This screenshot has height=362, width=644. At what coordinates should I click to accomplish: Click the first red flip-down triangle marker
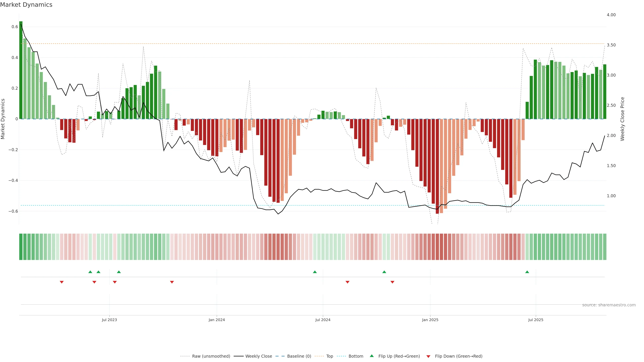pyautogui.click(x=62, y=282)
